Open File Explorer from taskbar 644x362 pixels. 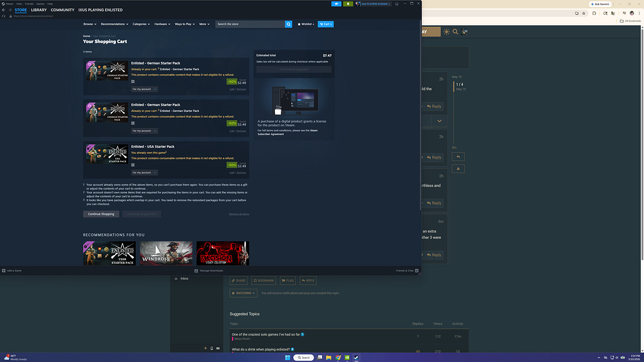[328, 357]
